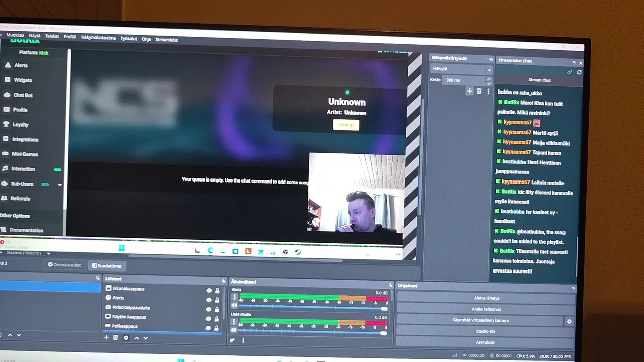Open Widgets in the BotRix sidebar
Image resolution: width=644 pixels, height=362 pixels.
[22, 80]
